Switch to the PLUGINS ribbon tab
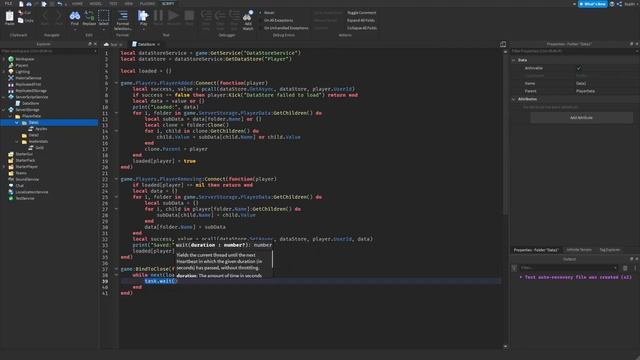640x360 pixels. pyautogui.click(x=147, y=4)
